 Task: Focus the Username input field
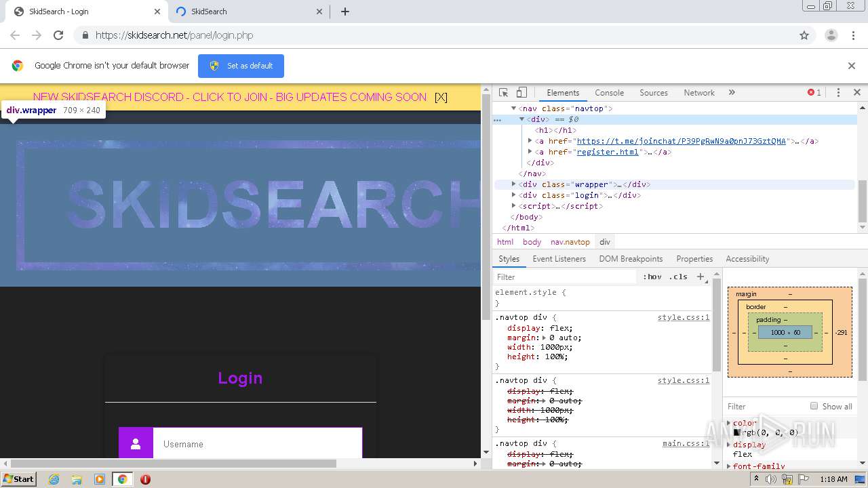258,444
